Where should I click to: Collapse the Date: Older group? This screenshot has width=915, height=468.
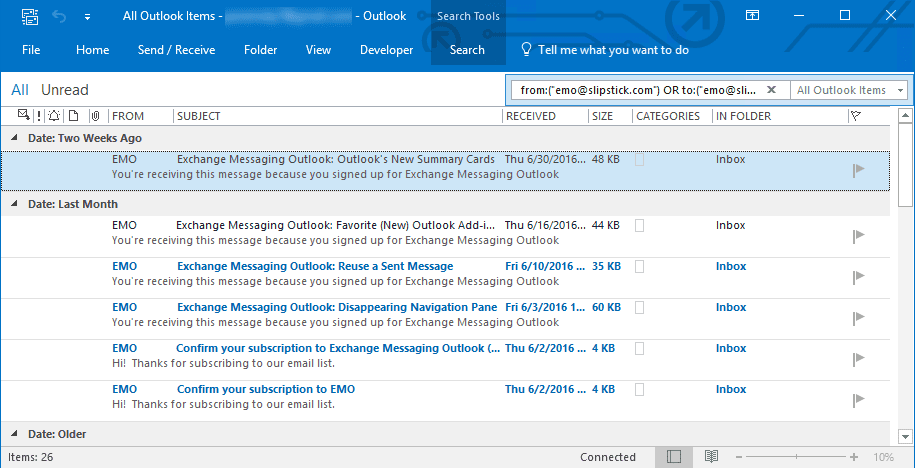14,434
